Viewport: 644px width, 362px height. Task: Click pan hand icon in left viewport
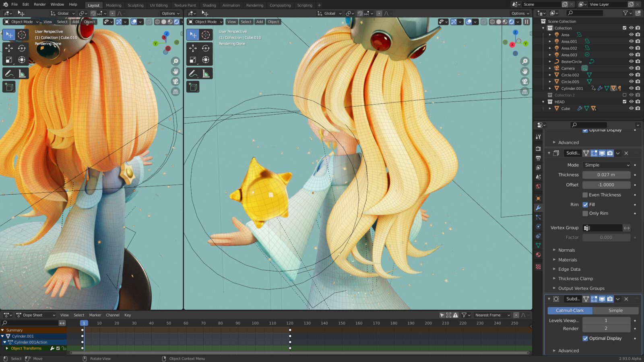click(175, 71)
